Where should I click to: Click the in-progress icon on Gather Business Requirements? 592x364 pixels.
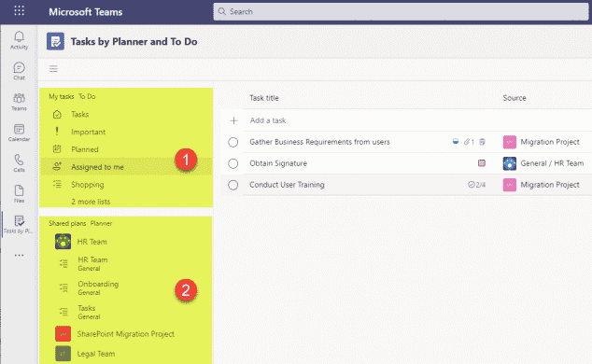coord(456,142)
